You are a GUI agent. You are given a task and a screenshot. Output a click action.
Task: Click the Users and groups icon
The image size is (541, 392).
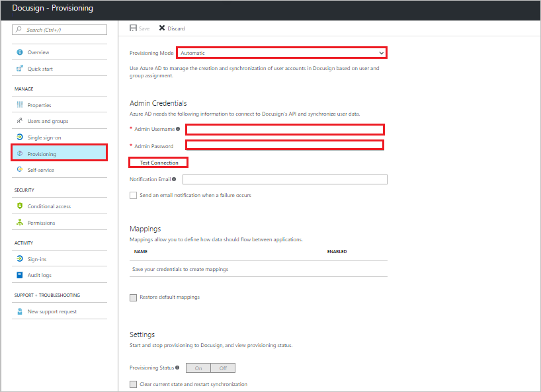pos(21,120)
